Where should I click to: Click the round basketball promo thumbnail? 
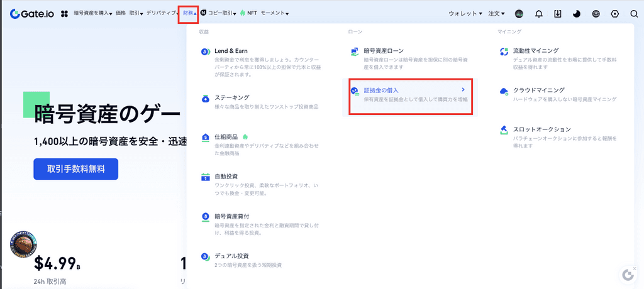pos(23,244)
